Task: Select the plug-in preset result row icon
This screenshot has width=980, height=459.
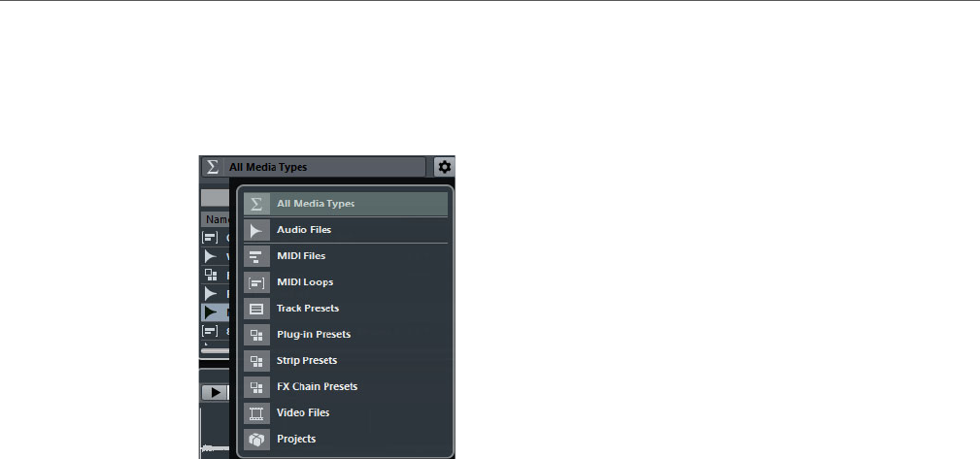Action: (211, 275)
